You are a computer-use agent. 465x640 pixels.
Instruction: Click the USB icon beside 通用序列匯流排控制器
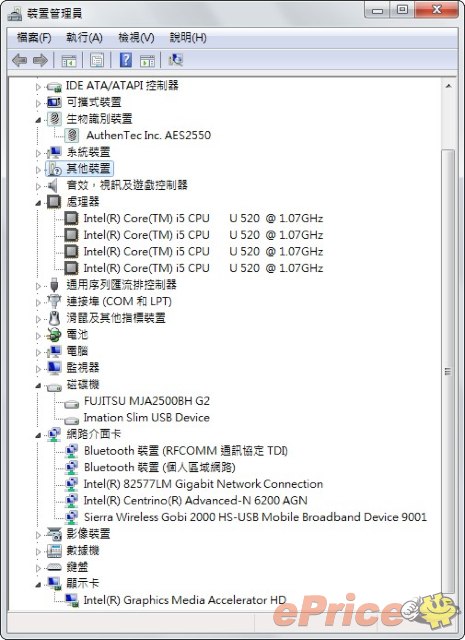tap(54, 285)
